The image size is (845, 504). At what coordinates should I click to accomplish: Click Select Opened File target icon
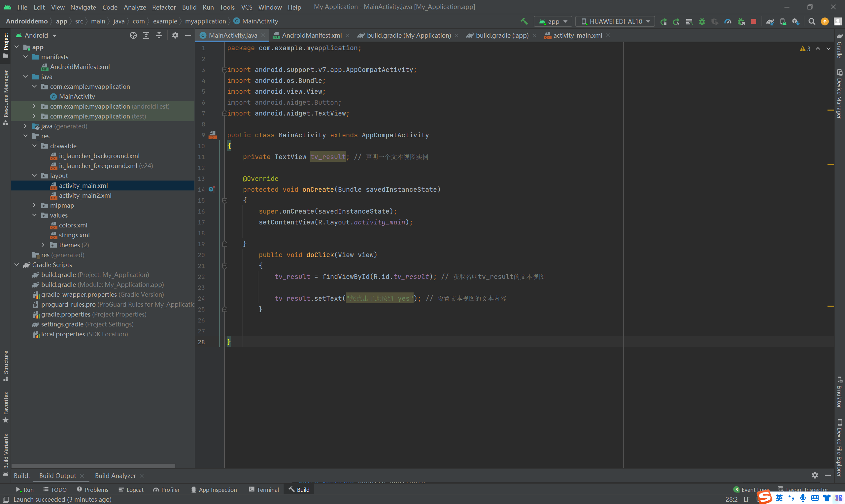(x=133, y=35)
